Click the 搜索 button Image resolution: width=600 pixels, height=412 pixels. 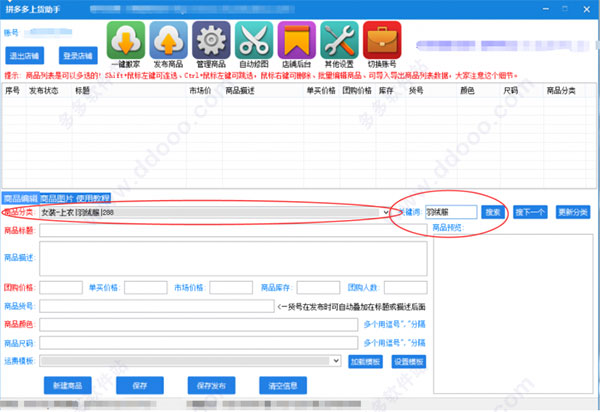493,212
